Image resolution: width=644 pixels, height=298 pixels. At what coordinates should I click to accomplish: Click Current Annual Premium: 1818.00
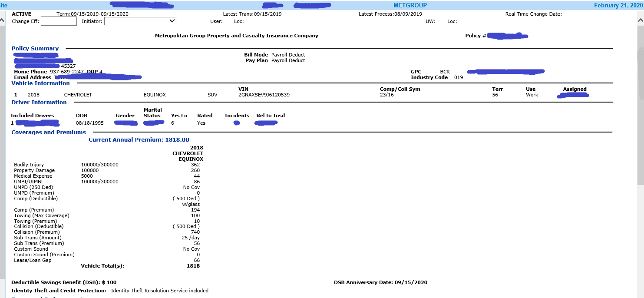139,140
